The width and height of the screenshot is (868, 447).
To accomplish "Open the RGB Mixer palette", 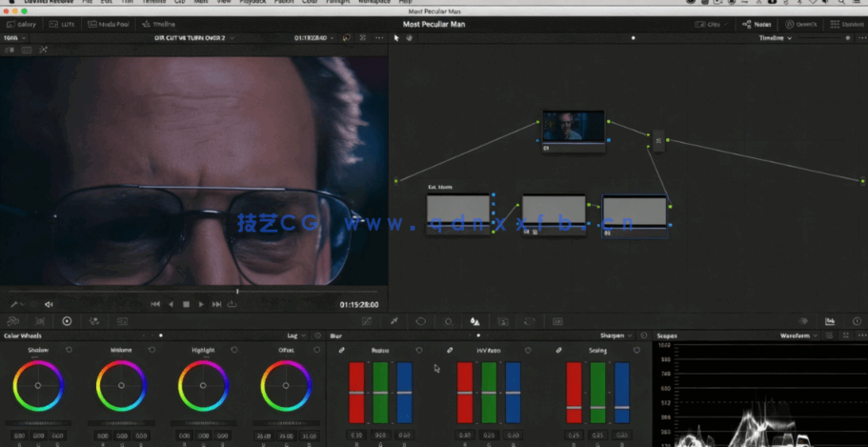I will click(x=94, y=321).
